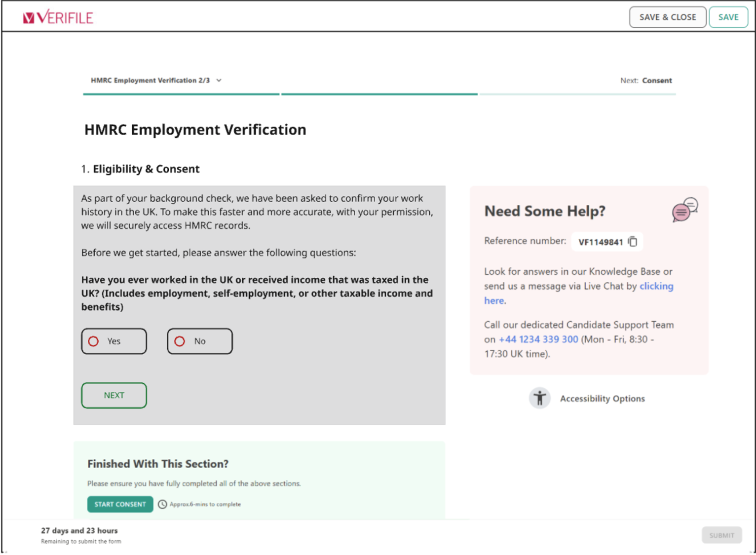Click the 'Reference number:' label
This screenshot has width=756, height=555.
pos(525,241)
